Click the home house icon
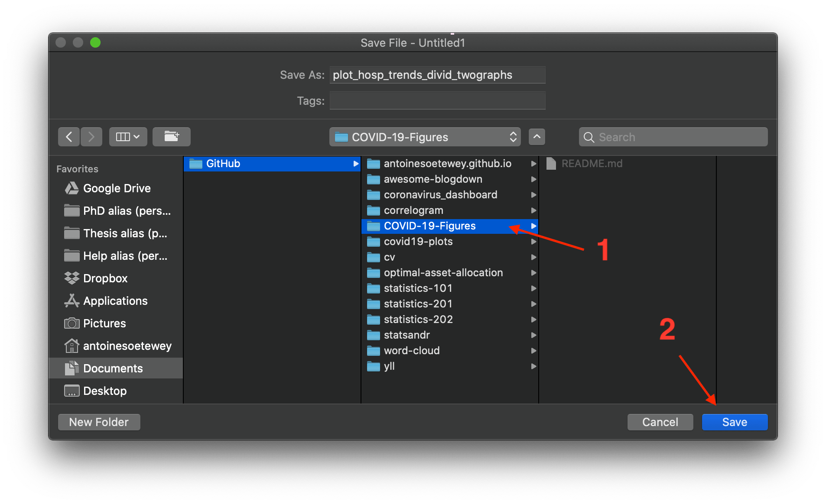Image resolution: width=826 pixels, height=504 pixels. pos(72,346)
